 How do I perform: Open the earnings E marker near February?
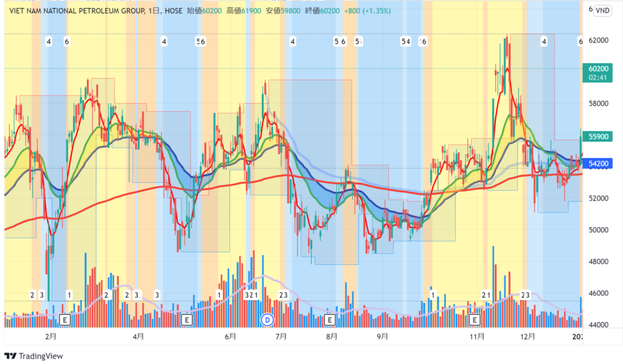pos(64,320)
